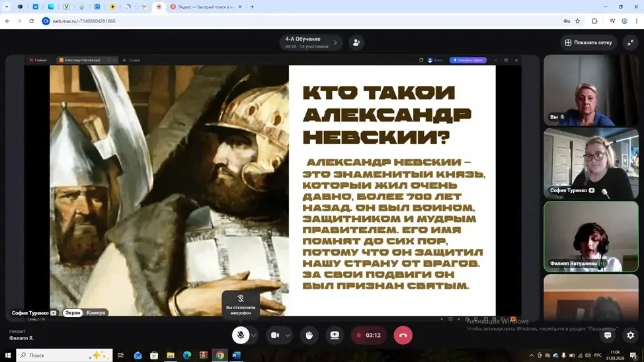
Task: Open Microsoft Store on the taskbar
Action: point(154,355)
